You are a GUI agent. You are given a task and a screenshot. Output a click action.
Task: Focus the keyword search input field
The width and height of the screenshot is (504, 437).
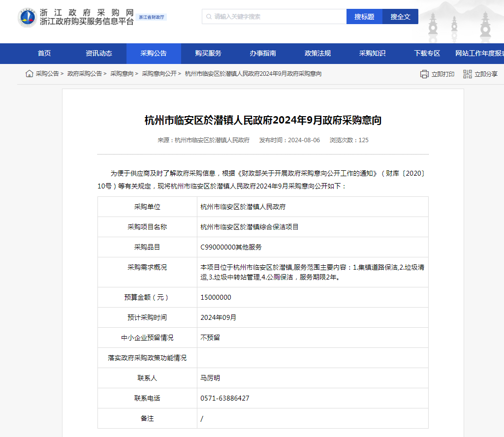[274, 17]
